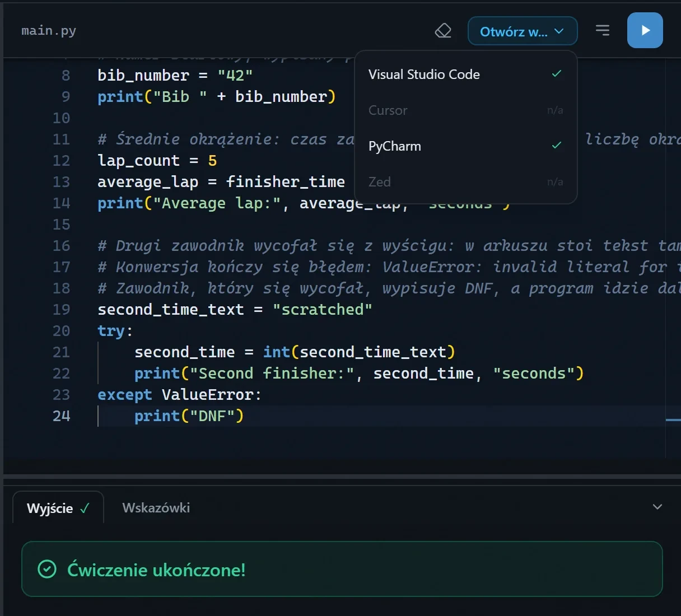Screen dimensions: 681x616
Task: Click the 'try:' keyword on line 20
Action: (x=111, y=331)
